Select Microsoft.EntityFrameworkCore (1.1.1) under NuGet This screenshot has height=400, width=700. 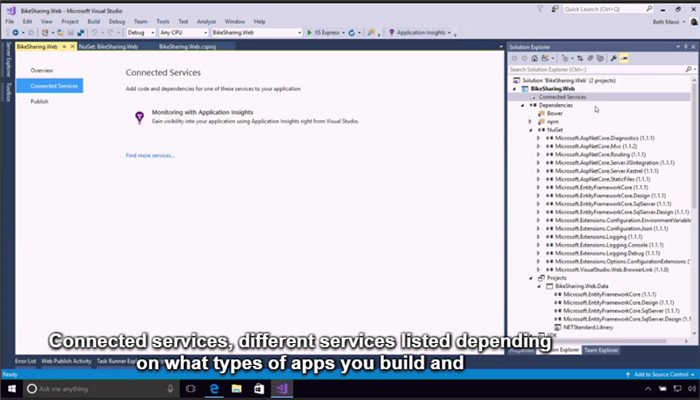pos(601,188)
